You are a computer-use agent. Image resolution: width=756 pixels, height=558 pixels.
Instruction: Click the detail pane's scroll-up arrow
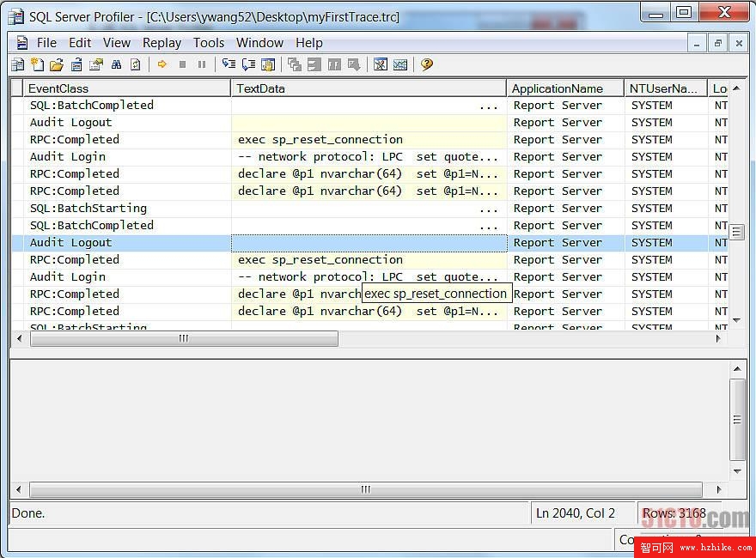pyautogui.click(x=737, y=369)
